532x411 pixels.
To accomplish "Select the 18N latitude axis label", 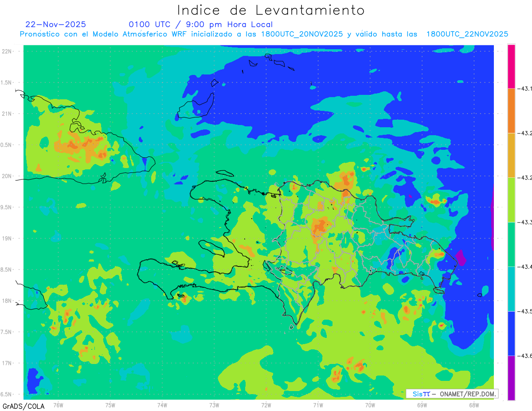I will tap(7, 301).
